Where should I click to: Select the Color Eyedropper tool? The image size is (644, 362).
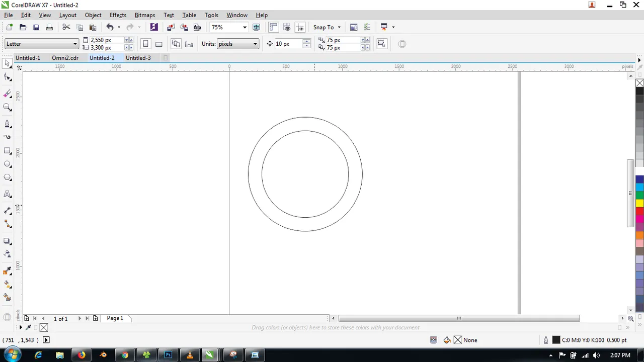(x=8, y=271)
